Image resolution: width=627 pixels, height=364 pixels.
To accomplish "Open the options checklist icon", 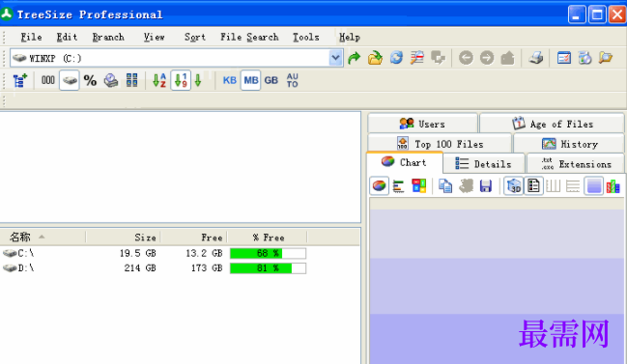I will (x=564, y=58).
